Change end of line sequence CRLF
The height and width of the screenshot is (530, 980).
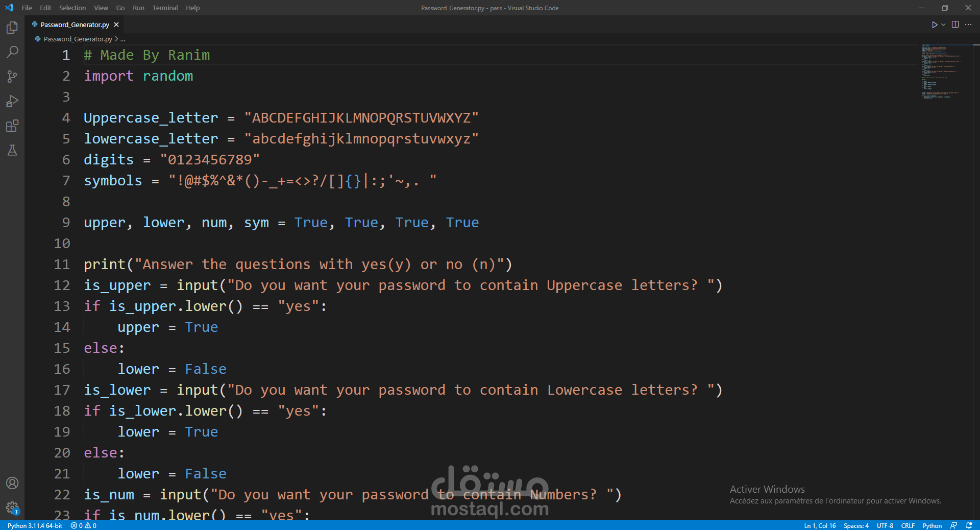pyautogui.click(x=908, y=525)
